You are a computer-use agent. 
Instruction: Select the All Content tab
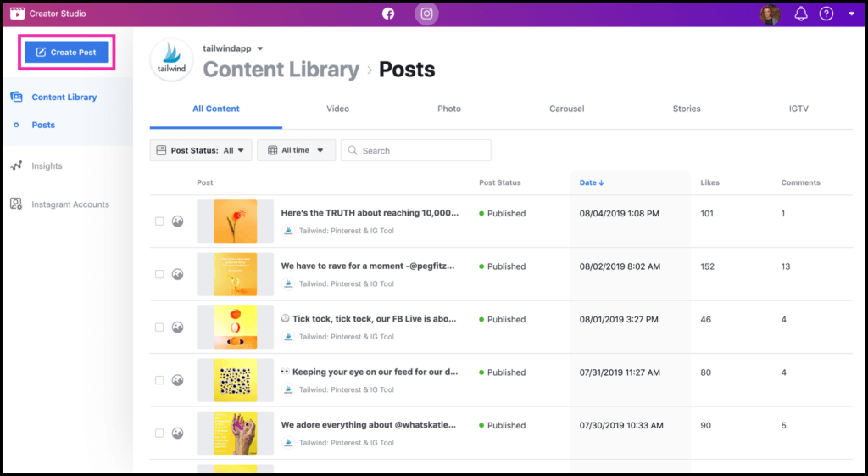click(216, 109)
